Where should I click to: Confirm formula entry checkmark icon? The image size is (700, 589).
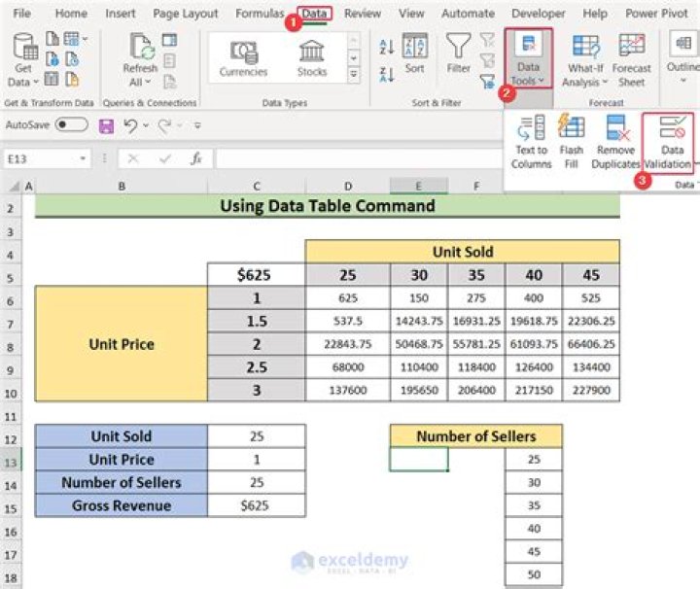click(x=165, y=158)
